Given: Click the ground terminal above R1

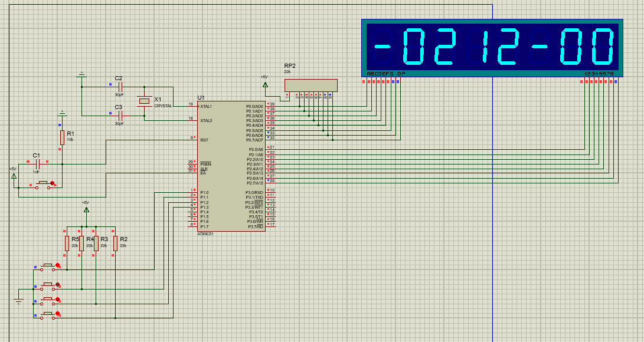Looking at the screenshot, I should 62,113.
